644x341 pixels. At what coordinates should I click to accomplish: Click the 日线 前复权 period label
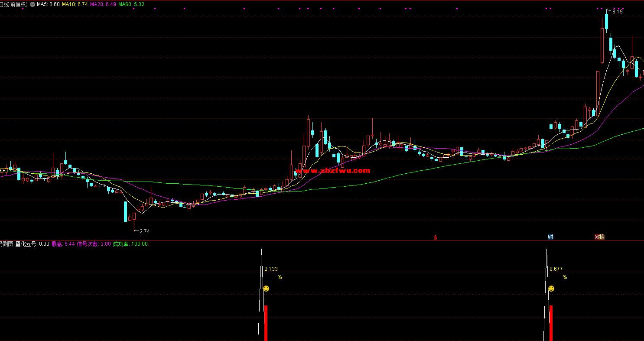(13, 4)
